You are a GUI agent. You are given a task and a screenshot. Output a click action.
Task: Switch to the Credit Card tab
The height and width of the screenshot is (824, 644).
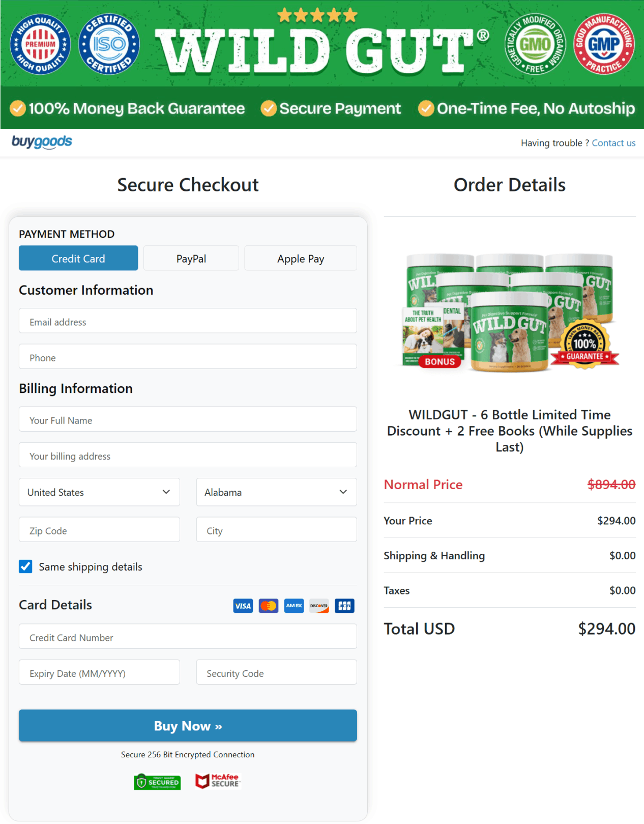tap(78, 258)
